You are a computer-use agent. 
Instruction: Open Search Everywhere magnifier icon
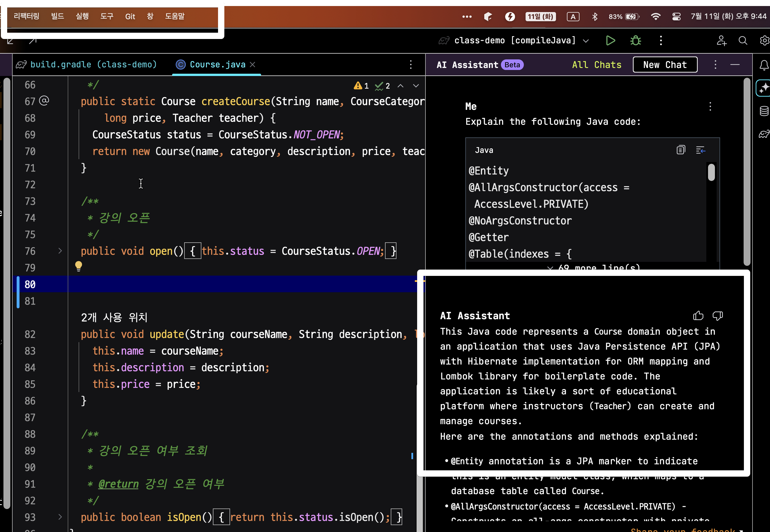(743, 41)
